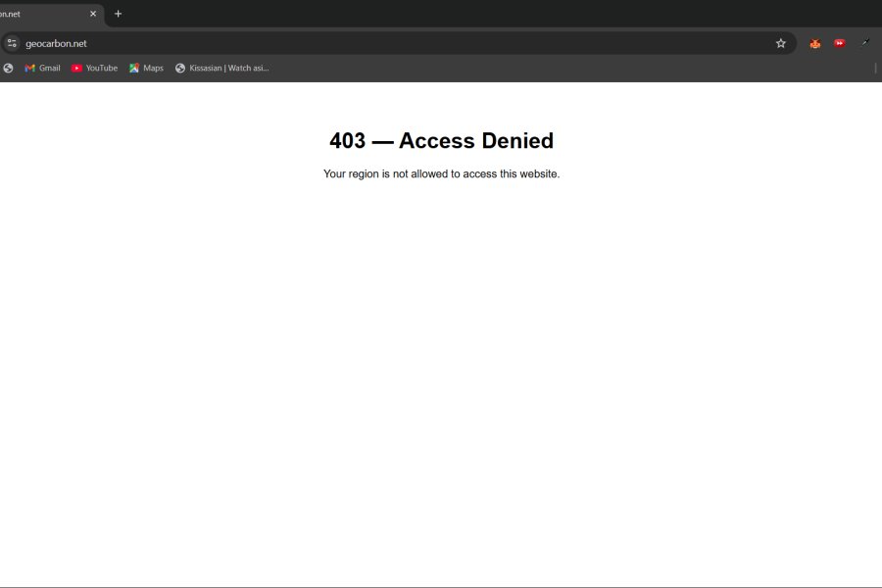Click the separator at bookmarks bar end
The width and height of the screenshot is (882, 588).
875,68
